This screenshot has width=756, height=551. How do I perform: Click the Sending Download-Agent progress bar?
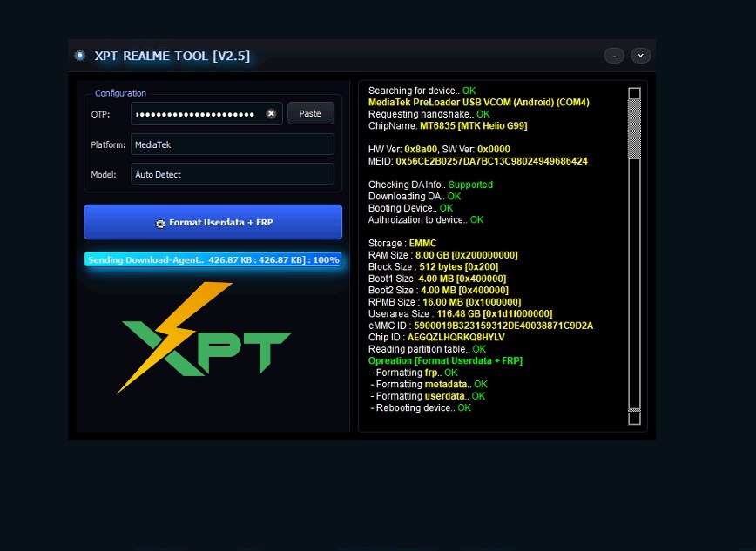click(x=213, y=259)
